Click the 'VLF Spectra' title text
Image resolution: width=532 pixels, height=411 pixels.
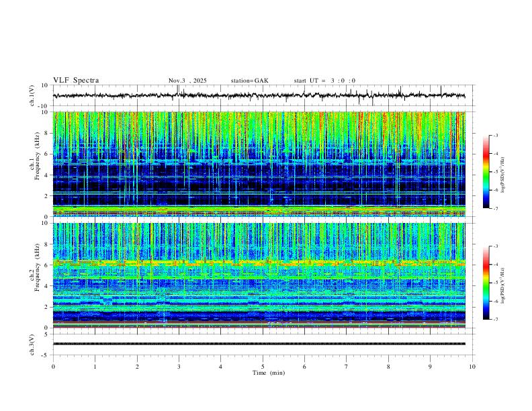tap(76, 81)
